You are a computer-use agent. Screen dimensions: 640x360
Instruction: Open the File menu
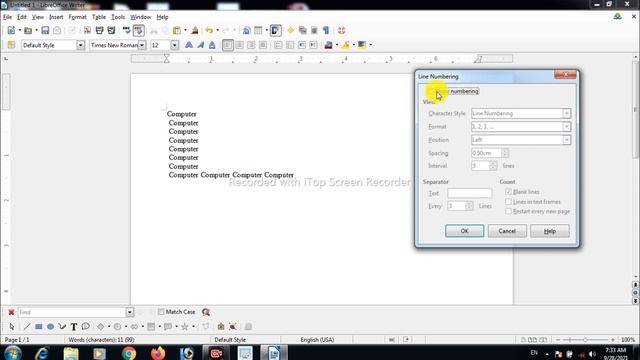(7, 17)
